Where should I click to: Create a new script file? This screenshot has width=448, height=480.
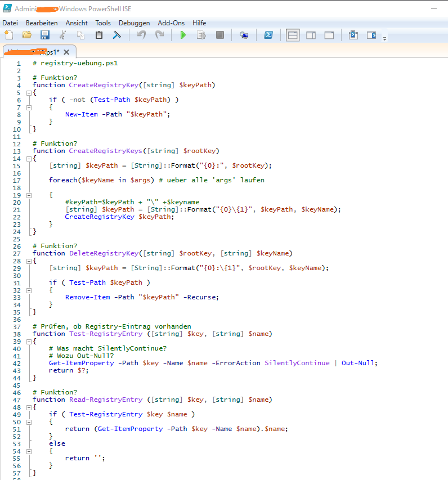tap(9, 35)
